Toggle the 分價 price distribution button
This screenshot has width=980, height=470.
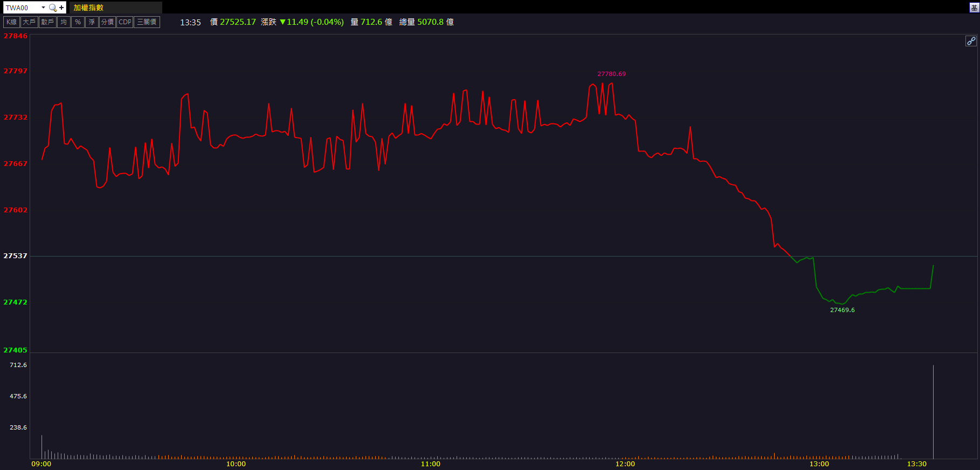[107, 22]
